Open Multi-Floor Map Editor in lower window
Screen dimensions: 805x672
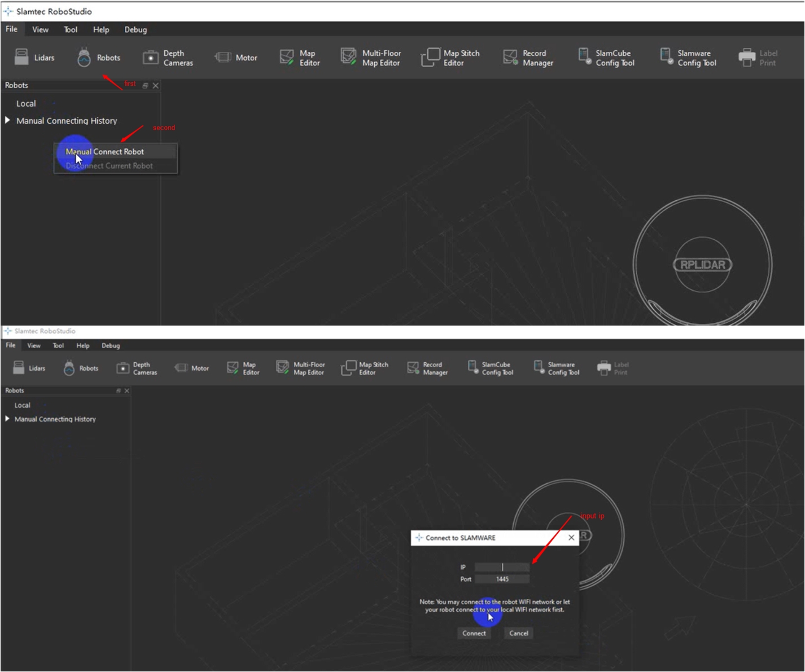coord(300,368)
